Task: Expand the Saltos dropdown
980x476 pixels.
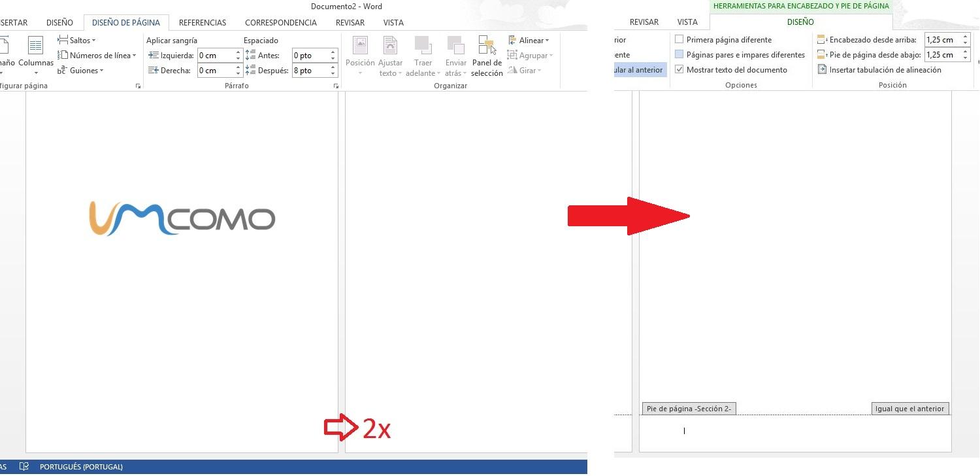Action: 77,41
